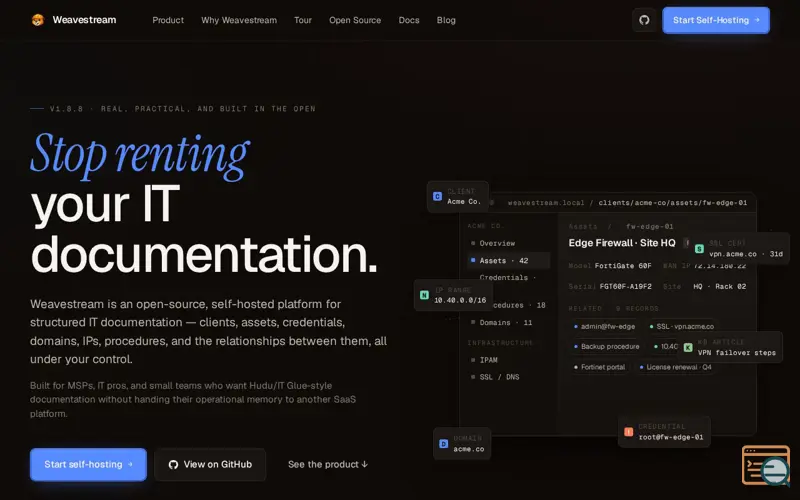This screenshot has width=800, height=500.
Task: Click the fw-edge-01 breadcrumb
Action: pos(649,226)
